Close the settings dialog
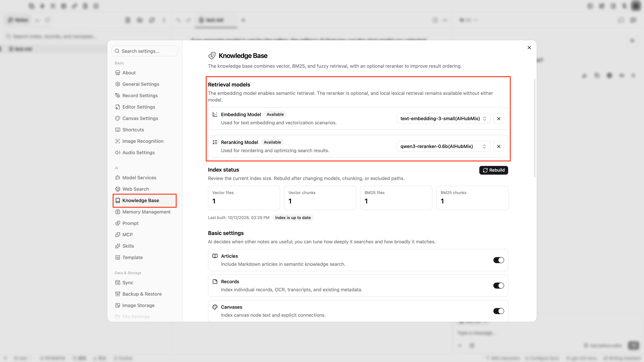644x362 pixels. click(529, 48)
